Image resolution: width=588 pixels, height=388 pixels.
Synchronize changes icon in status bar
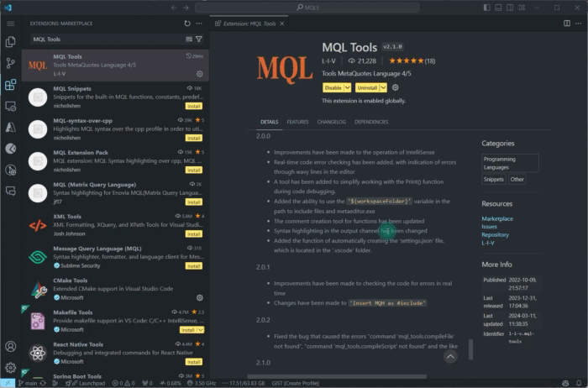pos(43,383)
